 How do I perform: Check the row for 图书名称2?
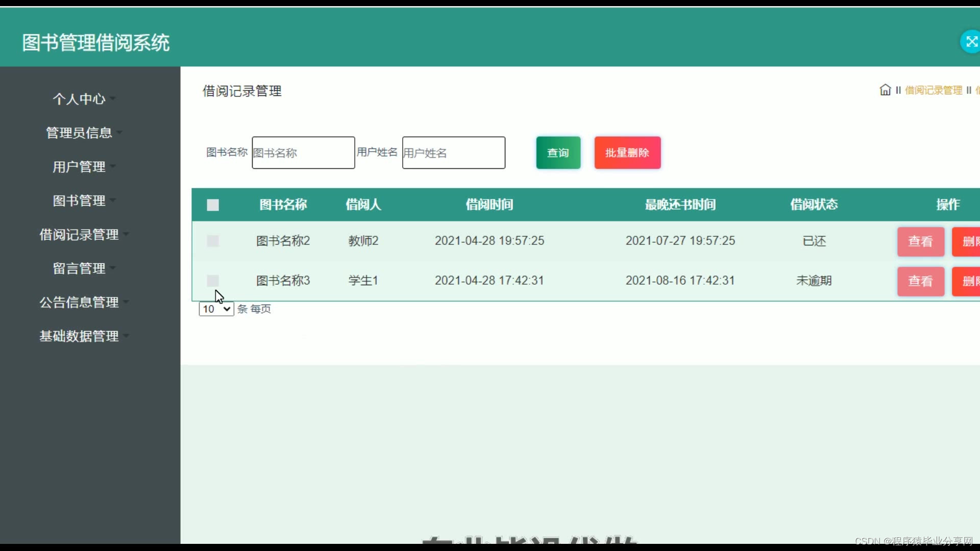click(x=213, y=241)
